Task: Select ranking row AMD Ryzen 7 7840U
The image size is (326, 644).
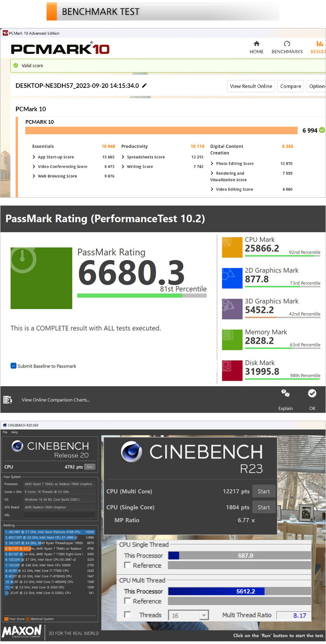Action: click(50, 549)
